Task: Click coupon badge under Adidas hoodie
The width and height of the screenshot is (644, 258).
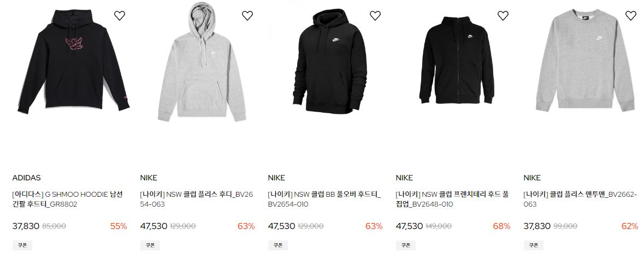Action: pyautogui.click(x=22, y=245)
